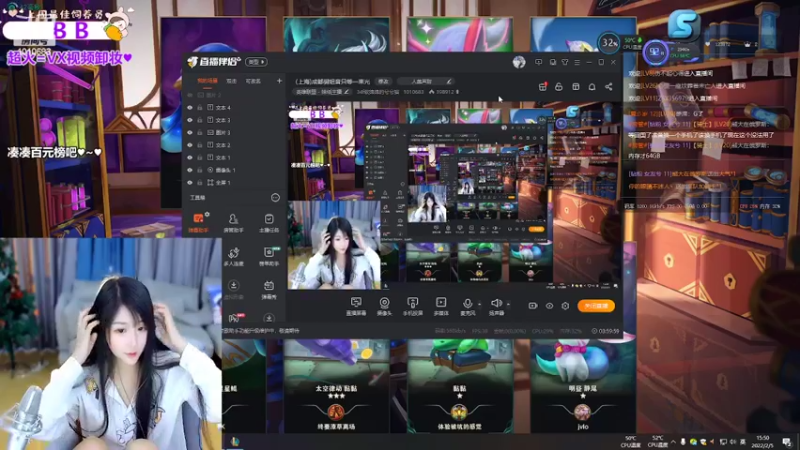The width and height of the screenshot is (800, 450).
Task: Open the 弹幕秀 tool
Action: click(269, 289)
